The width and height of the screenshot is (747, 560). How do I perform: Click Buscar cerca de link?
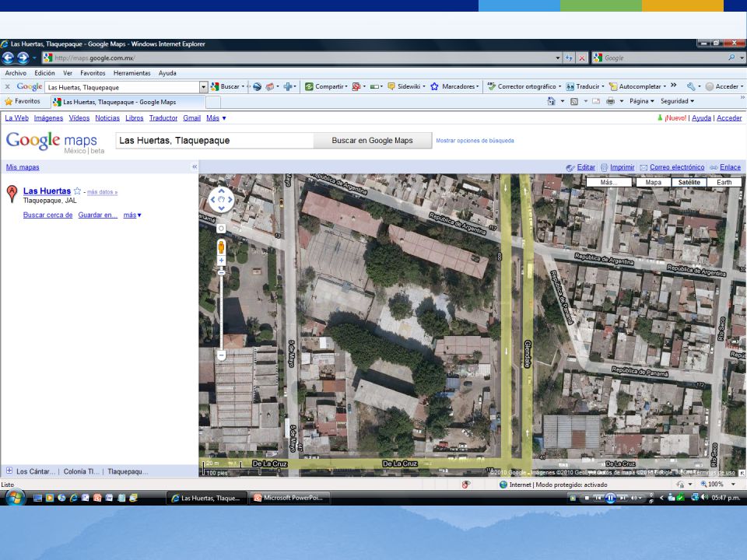[47, 215]
